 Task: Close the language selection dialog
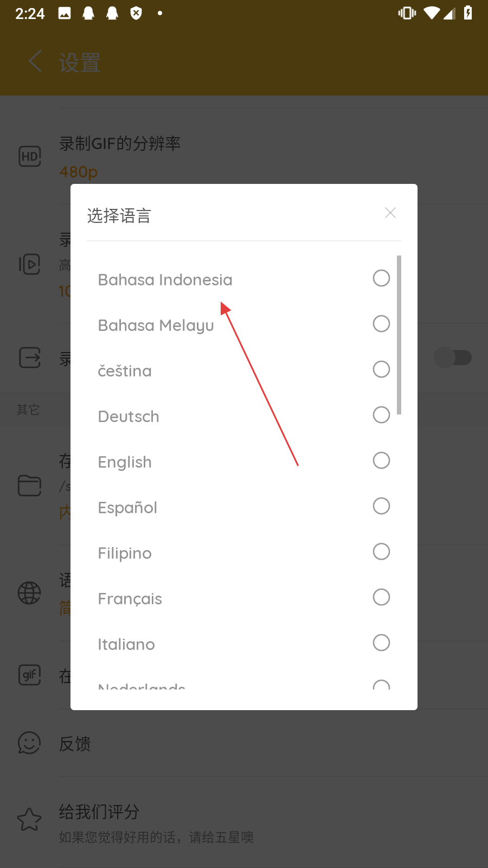[x=390, y=213]
